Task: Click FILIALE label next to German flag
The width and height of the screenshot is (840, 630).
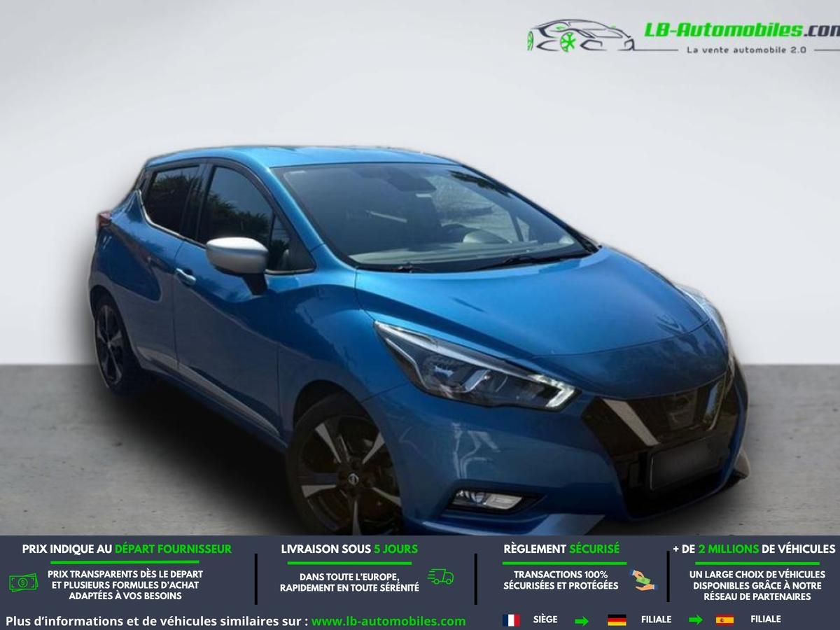Action: [656, 619]
